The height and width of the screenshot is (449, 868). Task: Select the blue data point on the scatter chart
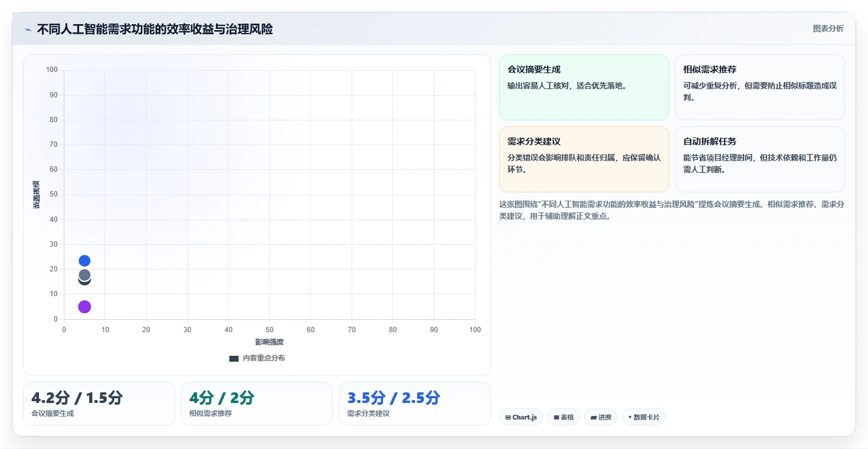(84, 261)
